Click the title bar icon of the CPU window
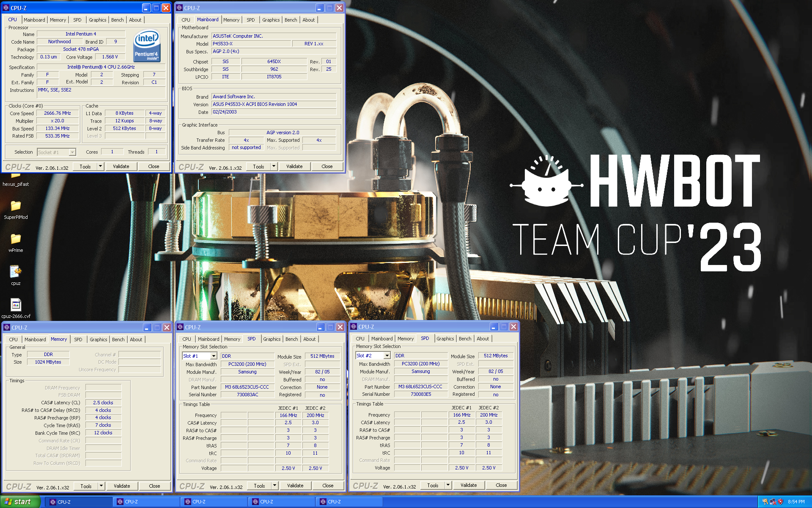Image resolution: width=812 pixels, height=508 pixels. tap(6, 8)
